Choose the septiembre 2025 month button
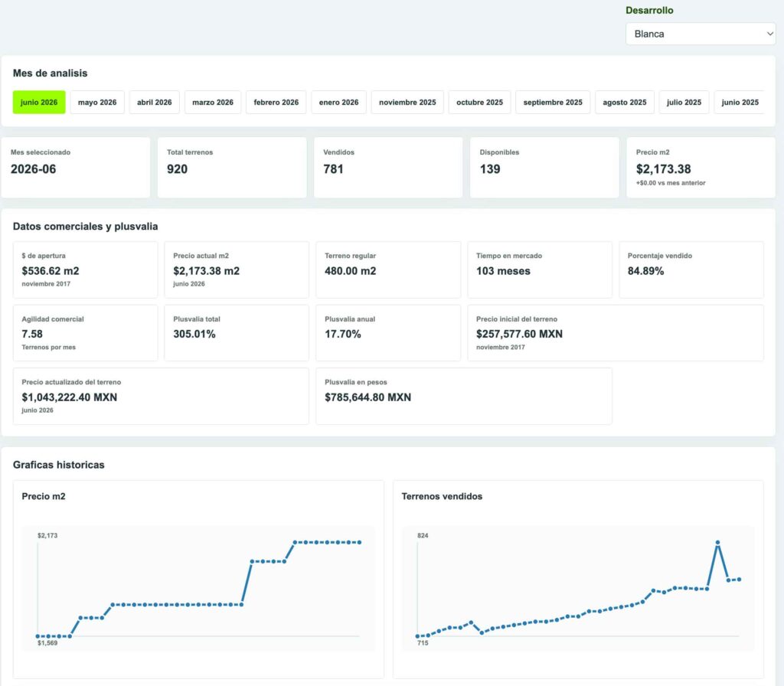784x686 pixels. (x=553, y=102)
